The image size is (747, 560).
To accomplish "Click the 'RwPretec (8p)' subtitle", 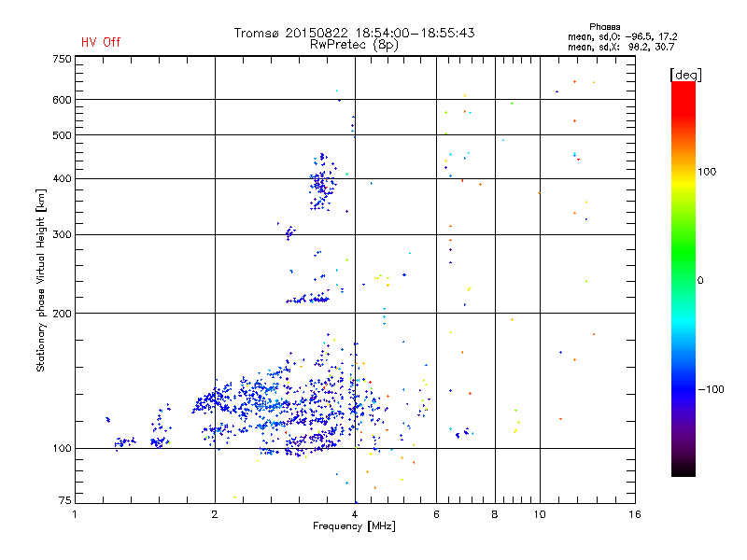I will (354, 45).
